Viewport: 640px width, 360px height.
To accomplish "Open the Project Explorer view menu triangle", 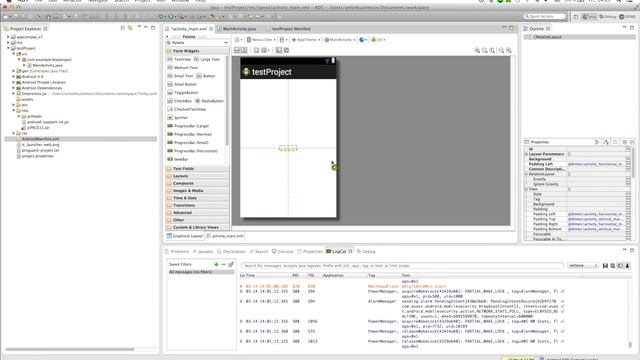I will [x=139, y=27].
